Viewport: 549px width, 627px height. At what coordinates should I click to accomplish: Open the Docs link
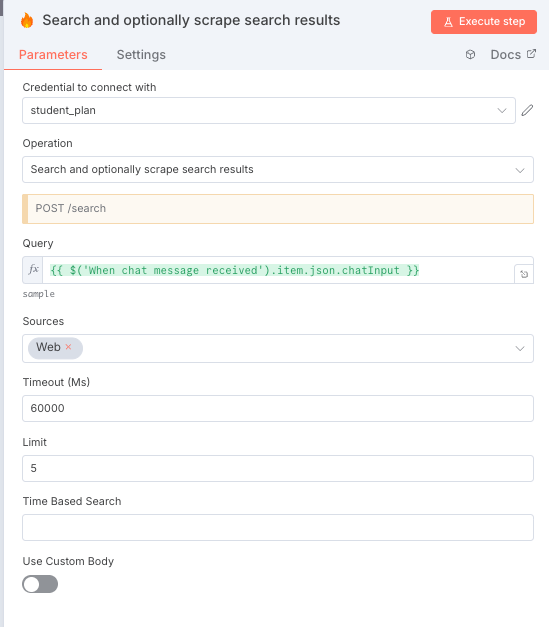click(505, 55)
